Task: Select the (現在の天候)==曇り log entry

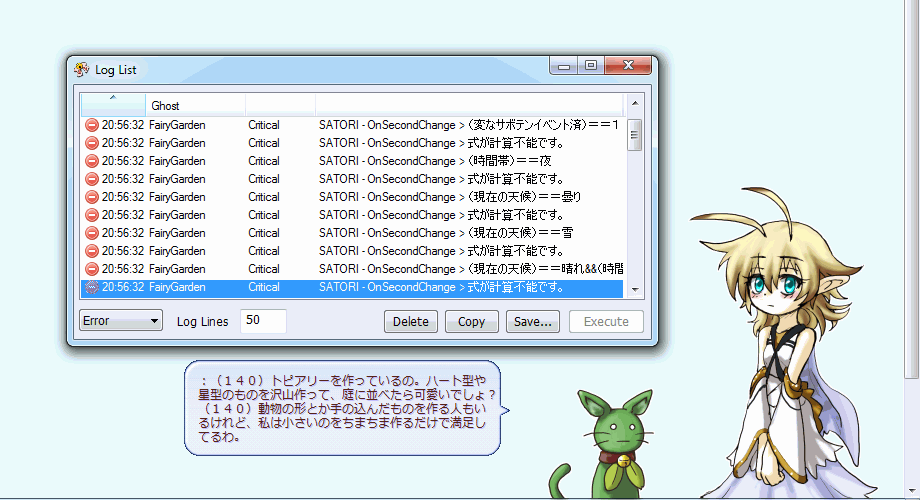Action: [x=351, y=197]
